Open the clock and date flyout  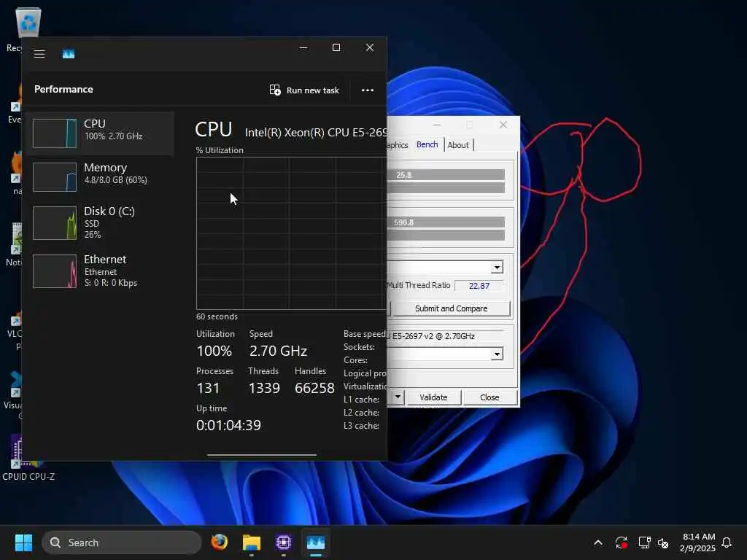coord(697,542)
